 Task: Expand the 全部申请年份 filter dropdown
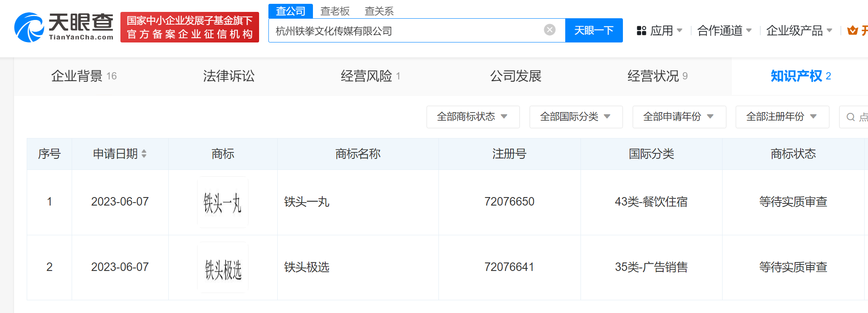tap(679, 117)
